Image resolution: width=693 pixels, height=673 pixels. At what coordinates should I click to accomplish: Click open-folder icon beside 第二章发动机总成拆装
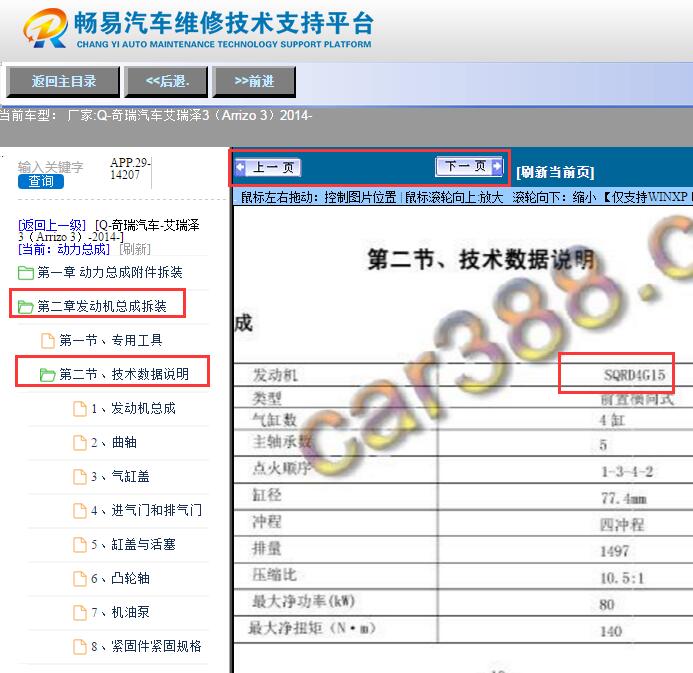[x=26, y=307]
